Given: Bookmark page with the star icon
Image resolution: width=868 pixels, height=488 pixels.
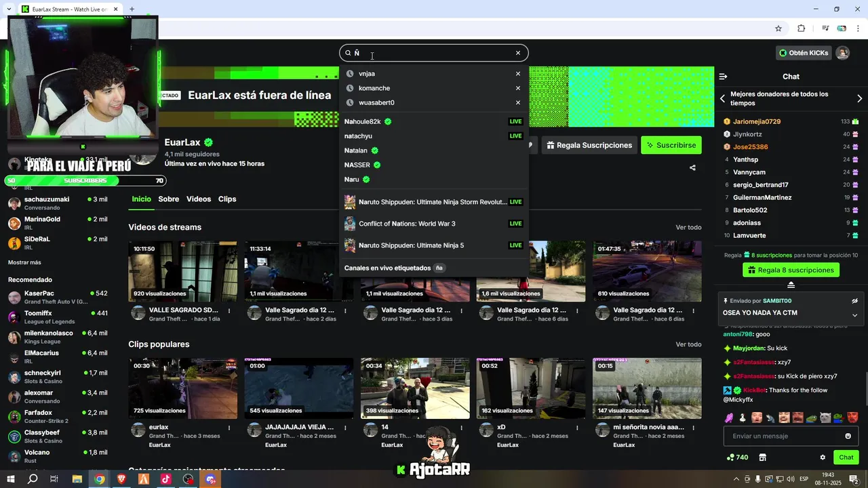Looking at the screenshot, I should click(x=778, y=28).
